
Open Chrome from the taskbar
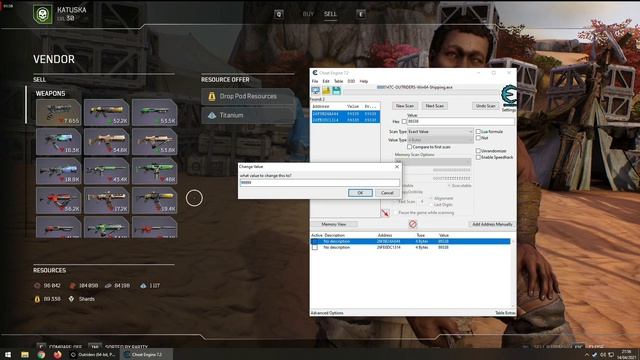pos(41,355)
